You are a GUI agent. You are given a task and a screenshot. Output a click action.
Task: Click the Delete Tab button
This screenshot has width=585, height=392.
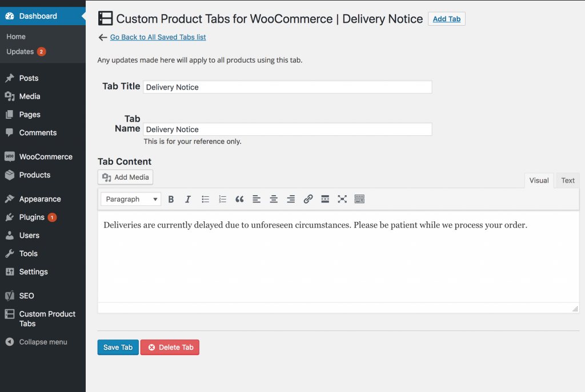[170, 347]
